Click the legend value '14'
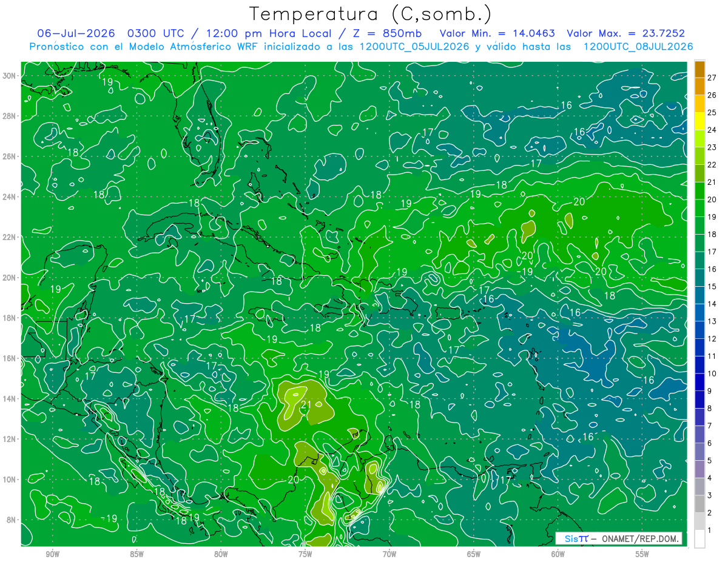 tap(712, 304)
